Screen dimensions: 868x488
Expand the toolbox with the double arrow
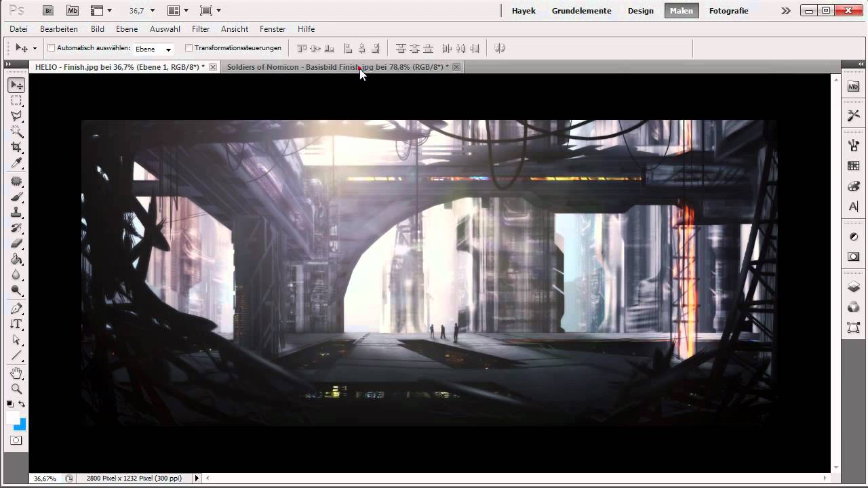coord(8,64)
